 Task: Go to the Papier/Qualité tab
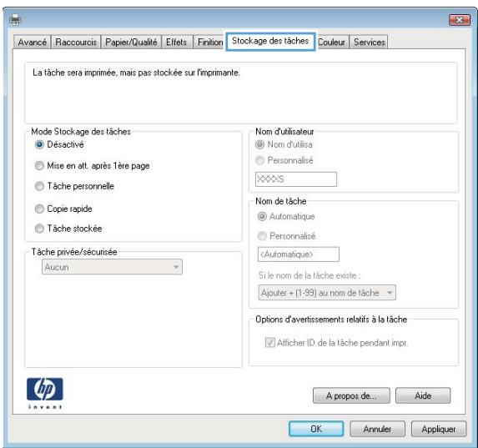131,42
